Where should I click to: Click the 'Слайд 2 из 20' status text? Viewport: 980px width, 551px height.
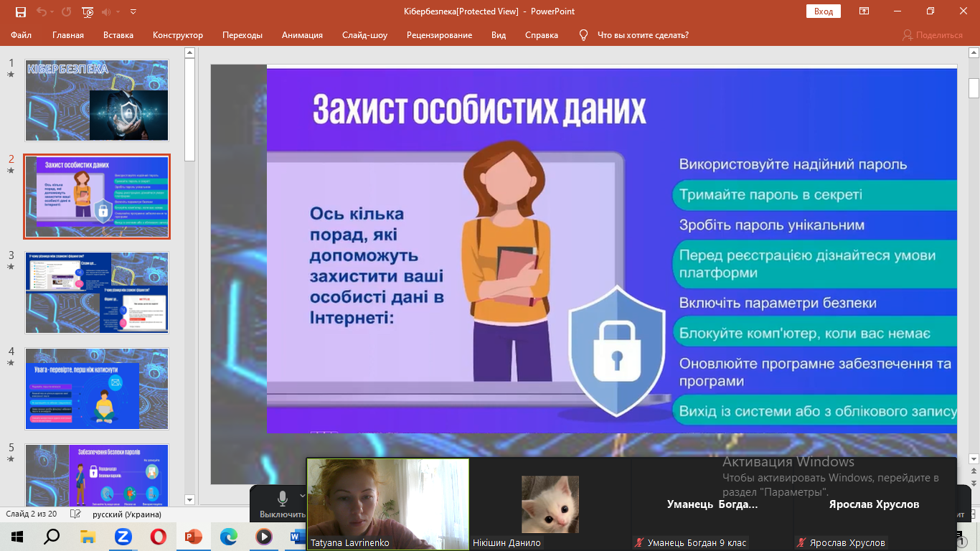tap(32, 514)
